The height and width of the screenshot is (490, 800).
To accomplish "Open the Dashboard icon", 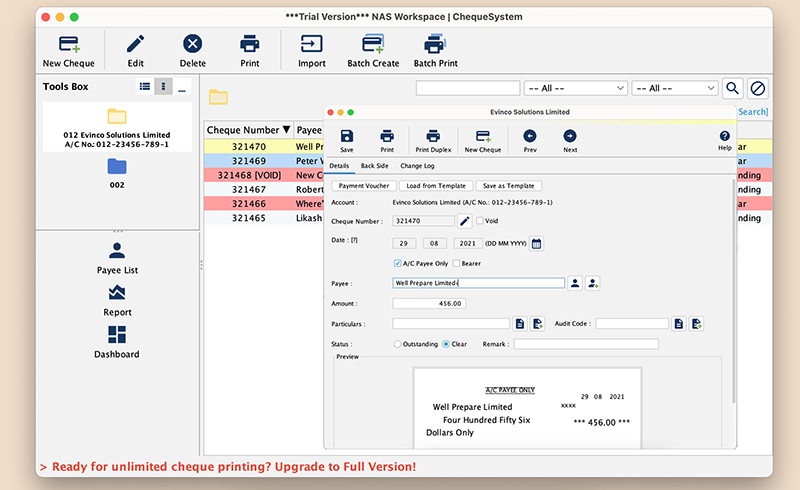I will tap(117, 334).
